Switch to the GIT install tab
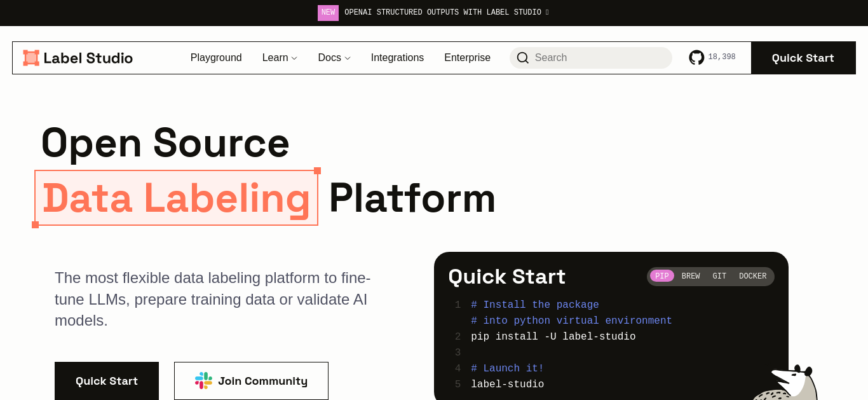This screenshot has height=400, width=868. (x=719, y=276)
